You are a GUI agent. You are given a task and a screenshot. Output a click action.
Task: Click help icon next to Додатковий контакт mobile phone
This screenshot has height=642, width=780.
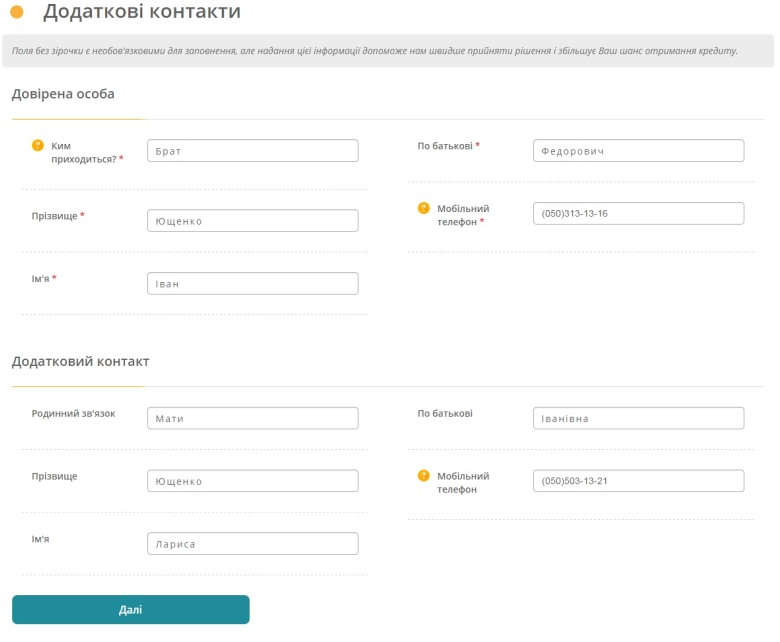point(424,476)
